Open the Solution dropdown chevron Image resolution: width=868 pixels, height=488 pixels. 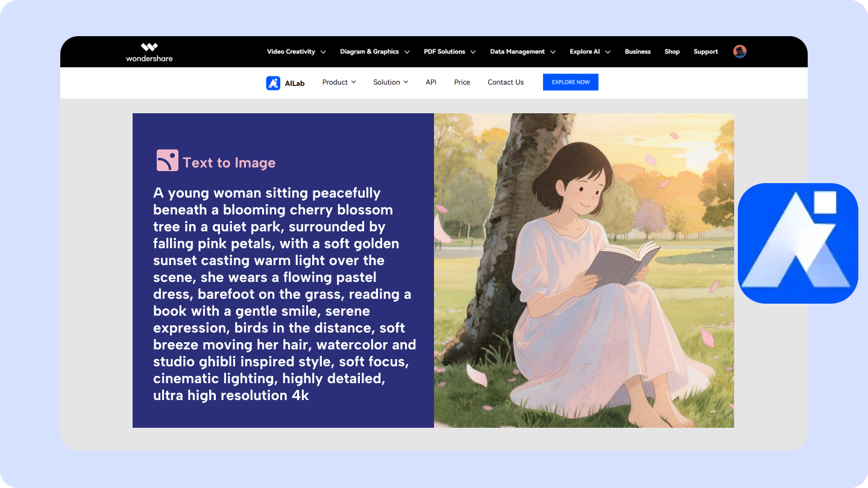coord(407,82)
